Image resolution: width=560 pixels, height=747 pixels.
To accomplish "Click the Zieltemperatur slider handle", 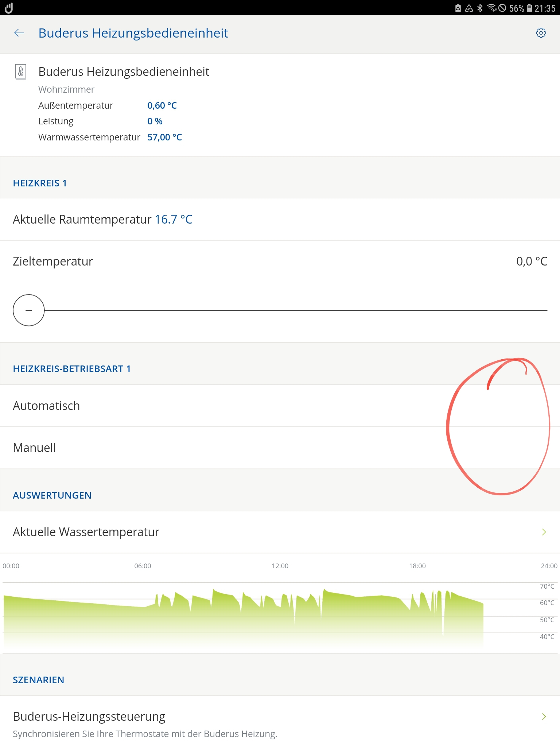I will pos(29,310).
